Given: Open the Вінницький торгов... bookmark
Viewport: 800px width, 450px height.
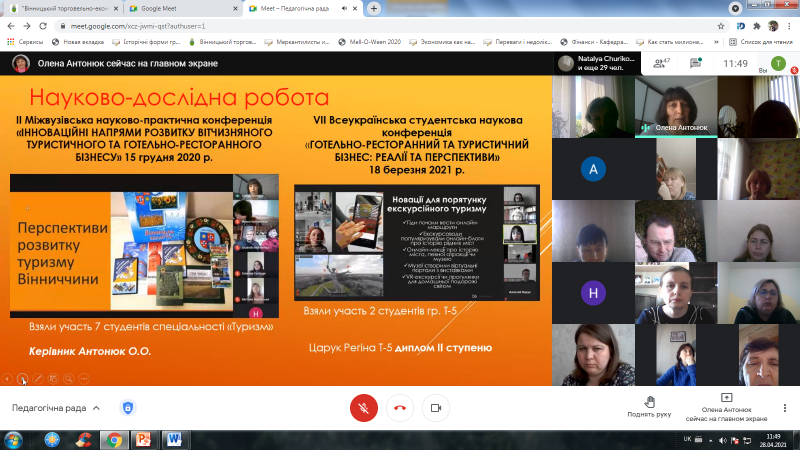Looking at the screenshot, I should (x=222, y=42).
